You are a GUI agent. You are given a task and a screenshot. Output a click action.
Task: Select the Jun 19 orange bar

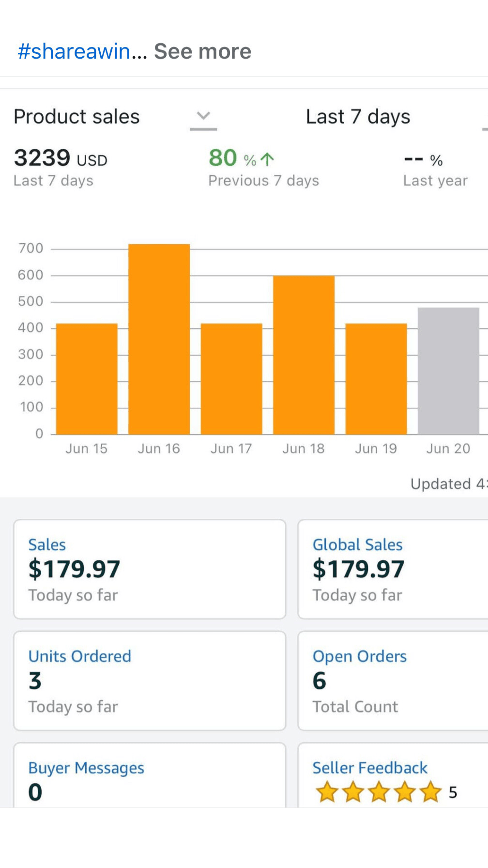click(x=376, y=378)
